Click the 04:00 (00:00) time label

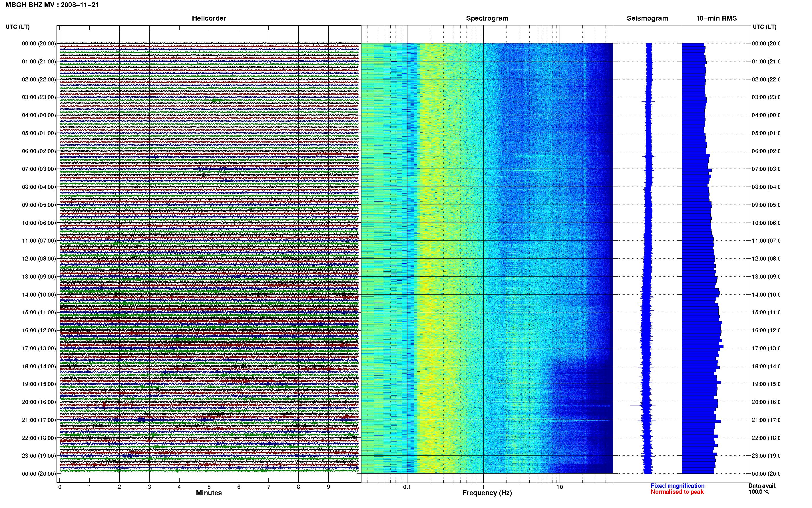[39, 115]
